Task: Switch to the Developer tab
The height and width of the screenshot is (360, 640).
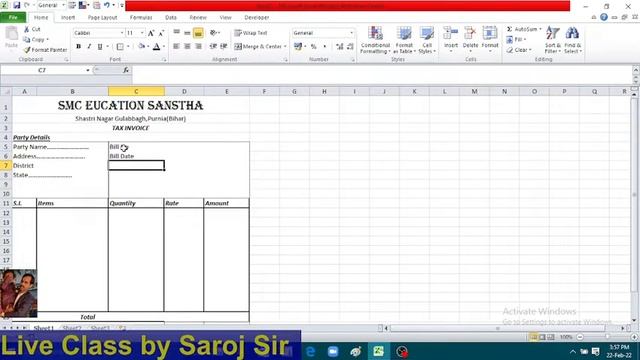Action: coord(257,18)
